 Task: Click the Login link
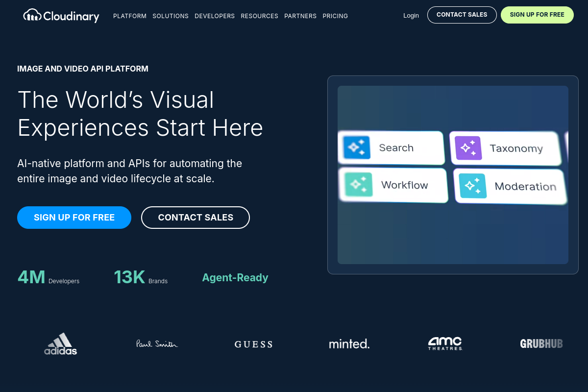[x=411, y=16]
